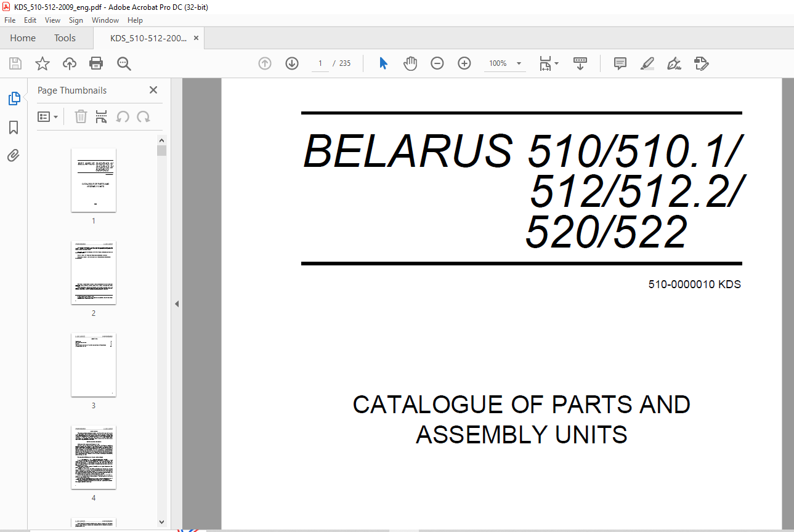Open the Find text search icon
The height and width of the screenshot is (532, 794).
pyautogui.click(x=124, y=63)
